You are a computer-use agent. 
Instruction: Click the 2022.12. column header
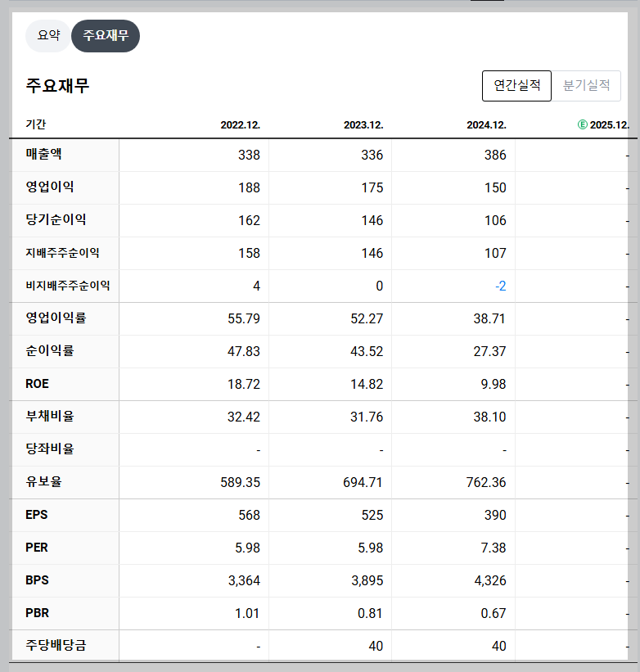click(x=240, y=123)
